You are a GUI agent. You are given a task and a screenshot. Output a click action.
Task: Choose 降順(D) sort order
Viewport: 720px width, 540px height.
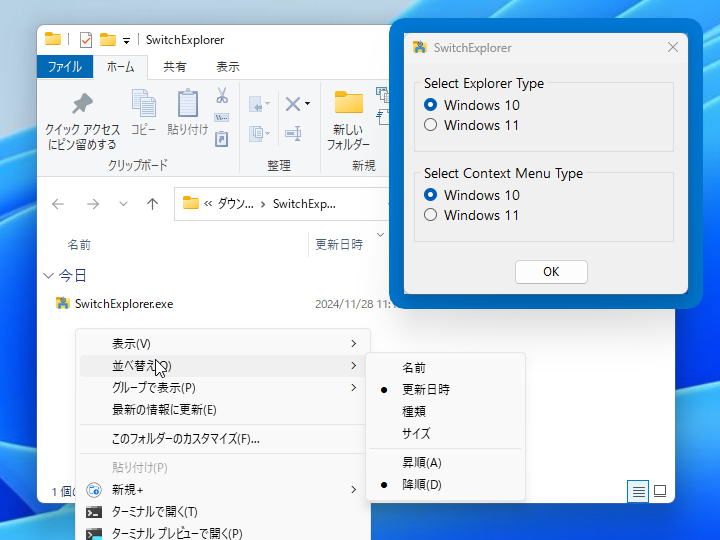[445, 485]
